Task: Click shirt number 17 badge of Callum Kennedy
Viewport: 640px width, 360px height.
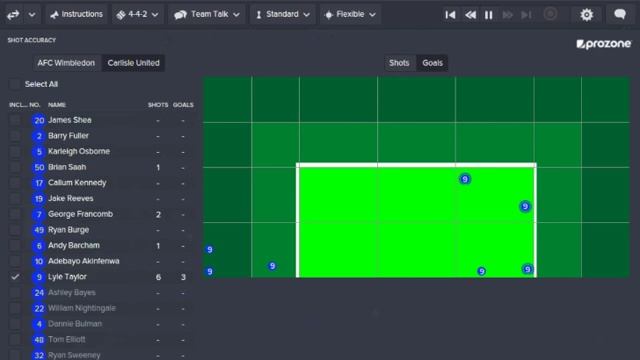Action: 39,183
